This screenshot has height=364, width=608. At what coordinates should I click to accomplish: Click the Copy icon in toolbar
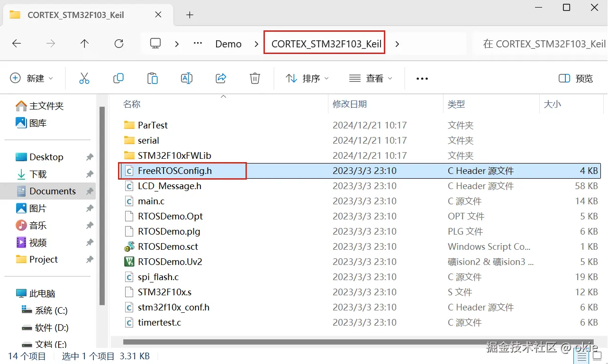point(118,78)
